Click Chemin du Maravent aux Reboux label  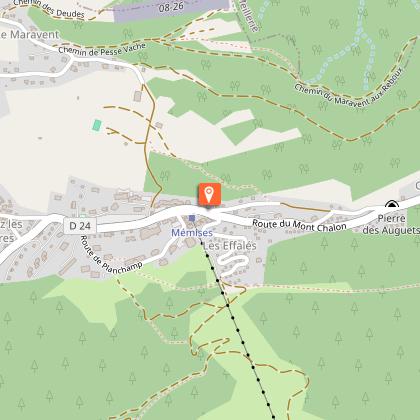click(x=349, y=90)
